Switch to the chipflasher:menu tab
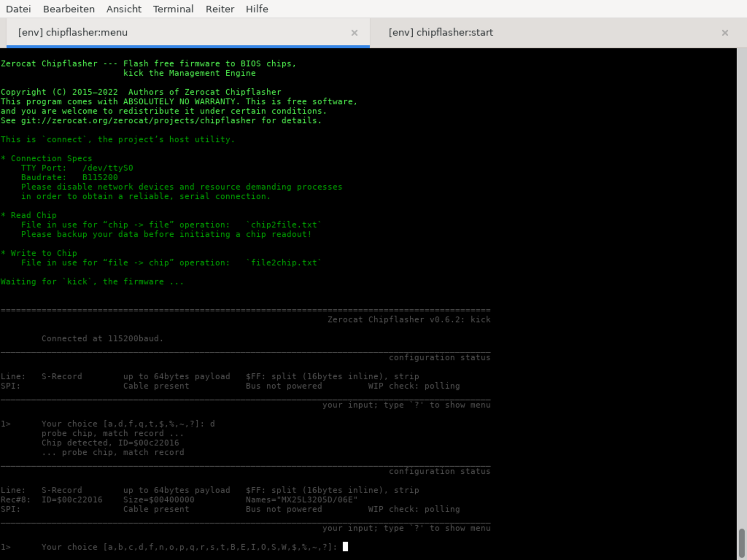 (x=188, y=32)
